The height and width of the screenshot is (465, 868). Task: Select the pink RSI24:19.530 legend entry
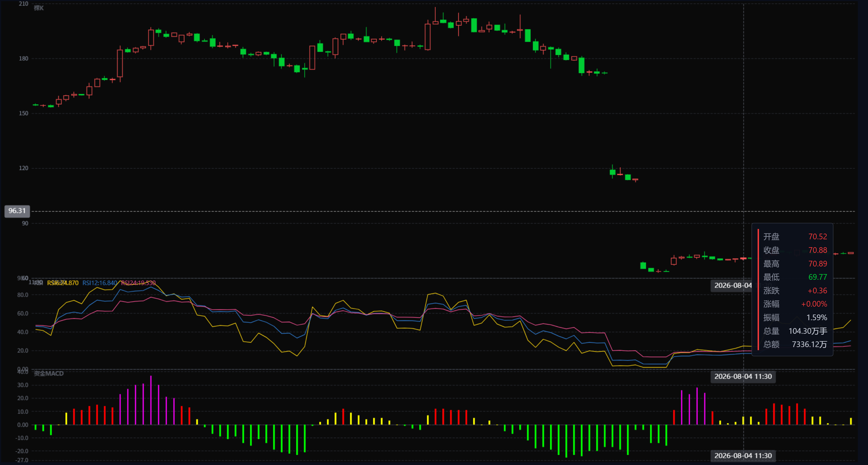138,283
